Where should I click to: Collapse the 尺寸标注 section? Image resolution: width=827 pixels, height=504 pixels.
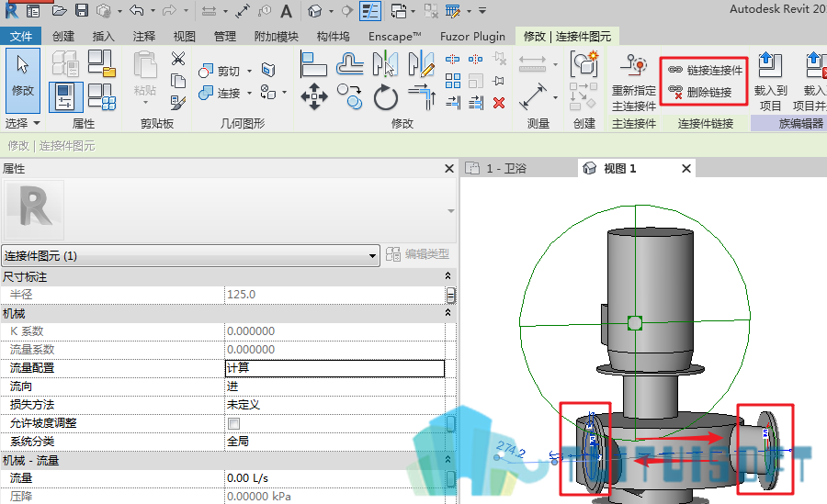click(447, 275)
